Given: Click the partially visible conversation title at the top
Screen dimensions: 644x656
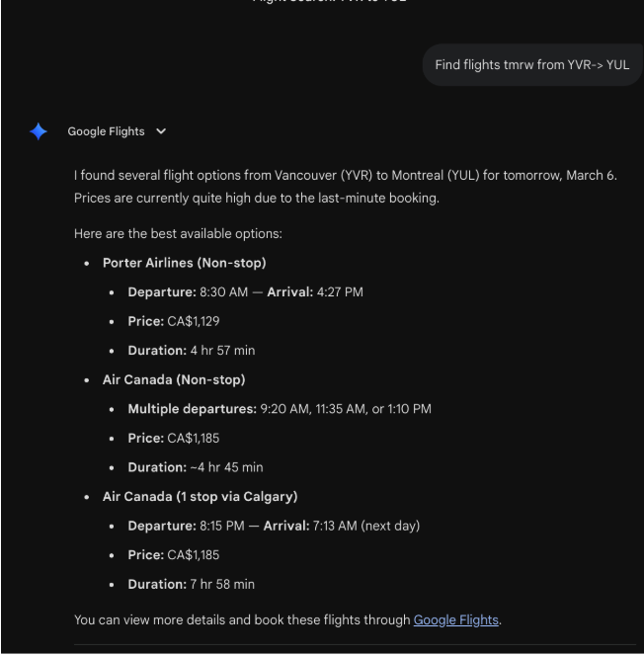Looking at the screenshot, I should coord(329,1).
